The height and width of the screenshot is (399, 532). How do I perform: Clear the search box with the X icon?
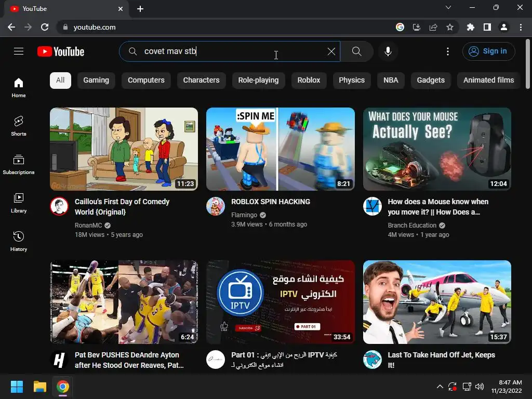(x=331, y=51)
